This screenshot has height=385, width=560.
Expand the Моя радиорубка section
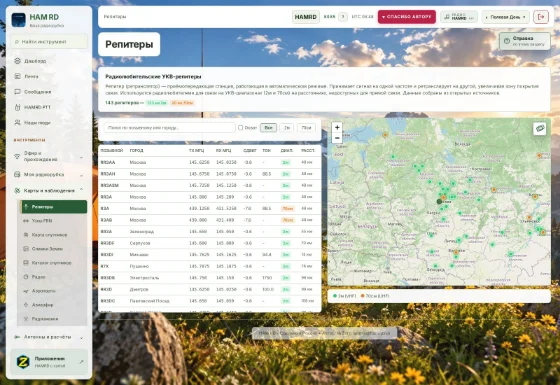(50, 175)
